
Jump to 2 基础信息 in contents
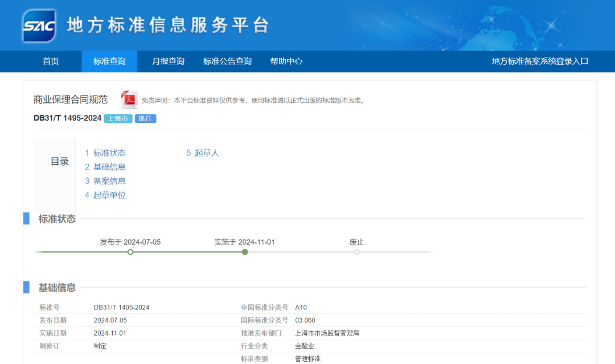105,167
